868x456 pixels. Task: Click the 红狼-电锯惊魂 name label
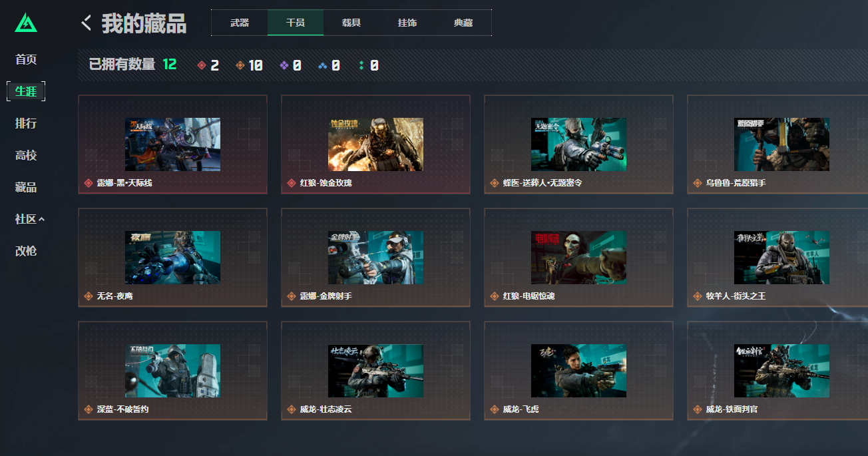pos(529,296)
